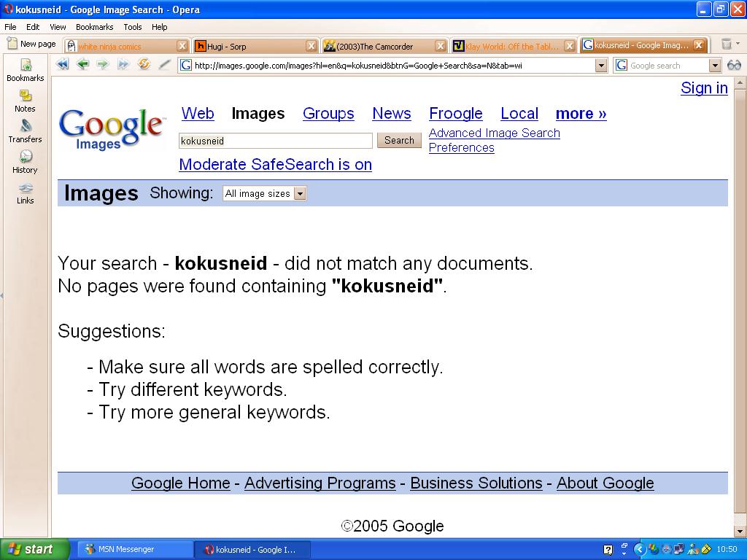Viewport: 747px width, 560px height.
Task: Click the MSN Messenger buddy icon in tray
Action: (x=693, y=550)
